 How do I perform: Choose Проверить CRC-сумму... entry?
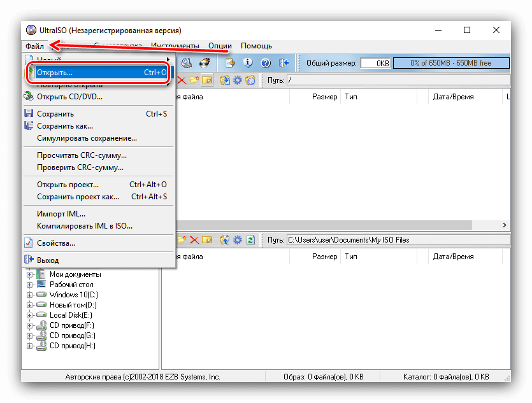pyautogui.click(x=98, y=167)
